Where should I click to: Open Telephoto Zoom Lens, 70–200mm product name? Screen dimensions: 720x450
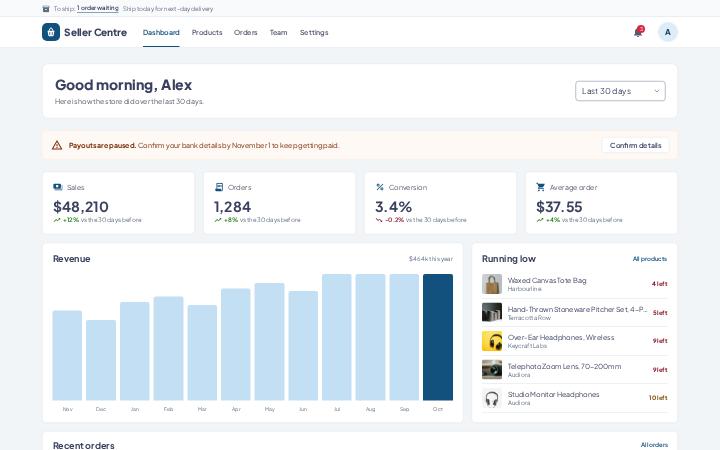(564, 366)
